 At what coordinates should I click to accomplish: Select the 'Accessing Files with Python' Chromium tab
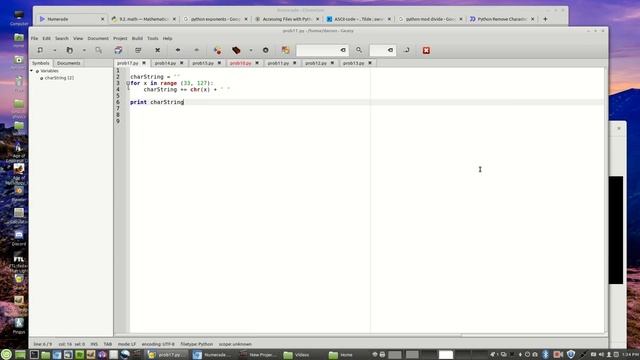coord(287,19)
